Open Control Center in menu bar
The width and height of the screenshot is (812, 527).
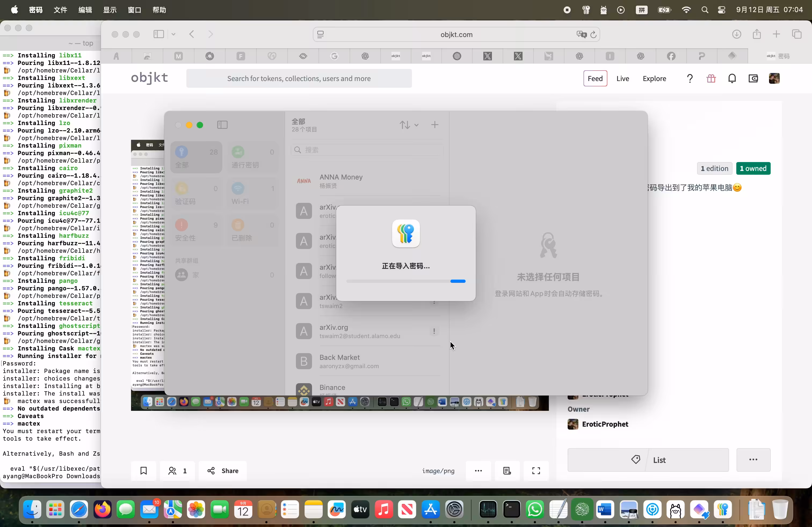tap(721, 10)
